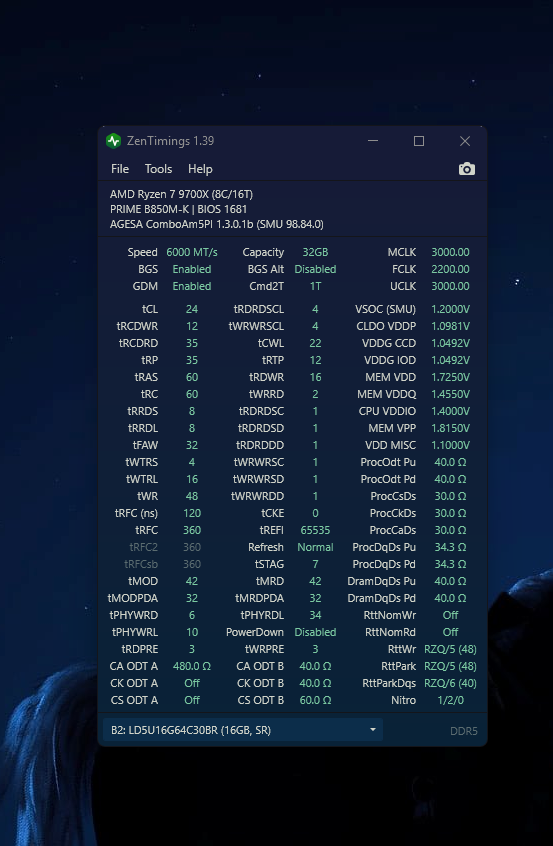Click the CPU VDDIO value 1.4000V
553x846 pixels.
pos(450,411)
